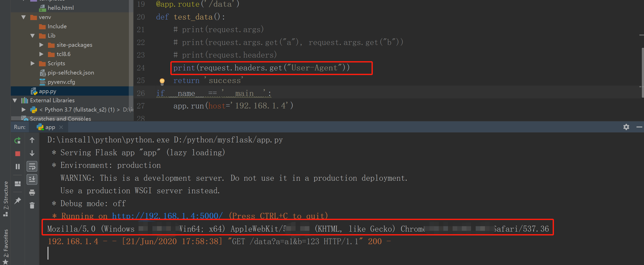644x265 pixels.
Task: Click the 'Debug mode: off' console line
Action: pyautogui.click(x=89, y=203)
